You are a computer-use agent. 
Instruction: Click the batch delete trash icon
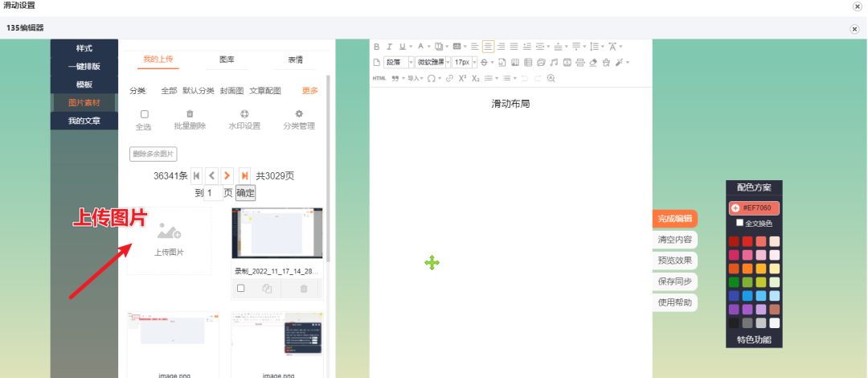[x=190, y=113]
